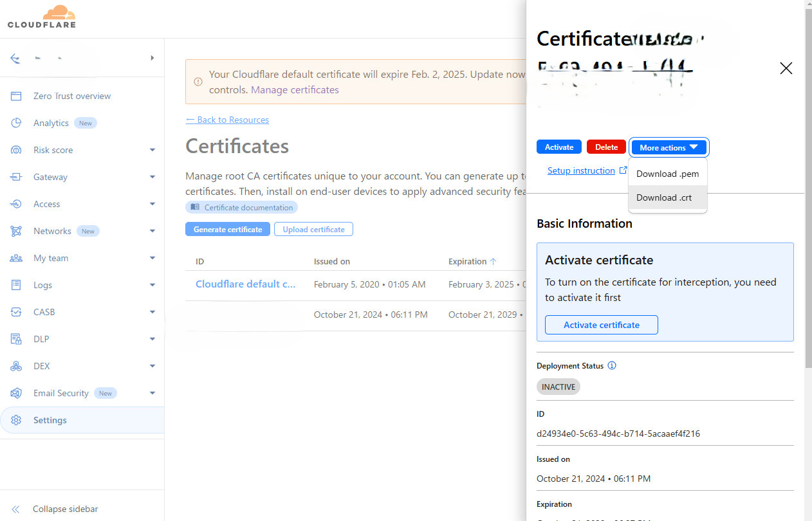The height and width of the screenshot is (521, 812).
Task: Sort by Expiration column header
Action: tap(472, 261)
